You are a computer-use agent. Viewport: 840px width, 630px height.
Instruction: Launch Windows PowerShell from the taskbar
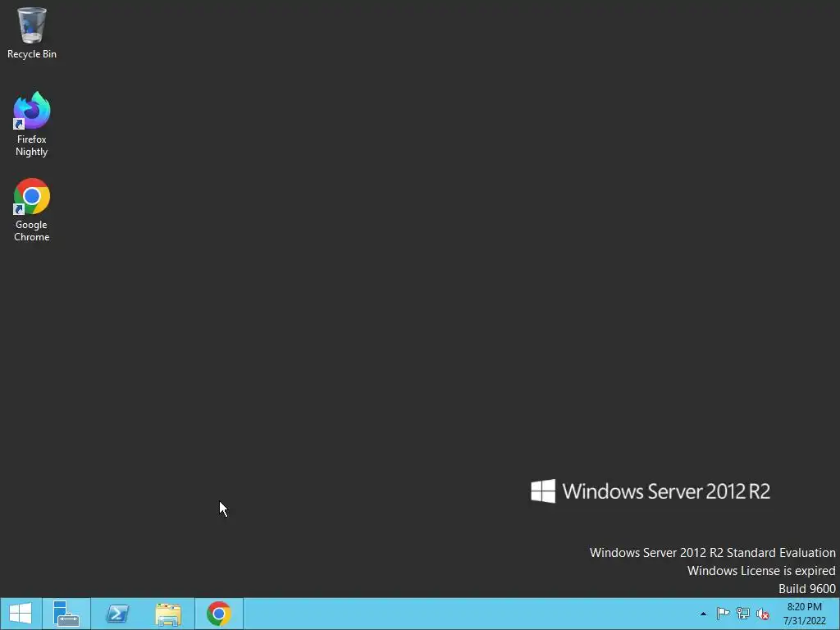click(117, 614)
